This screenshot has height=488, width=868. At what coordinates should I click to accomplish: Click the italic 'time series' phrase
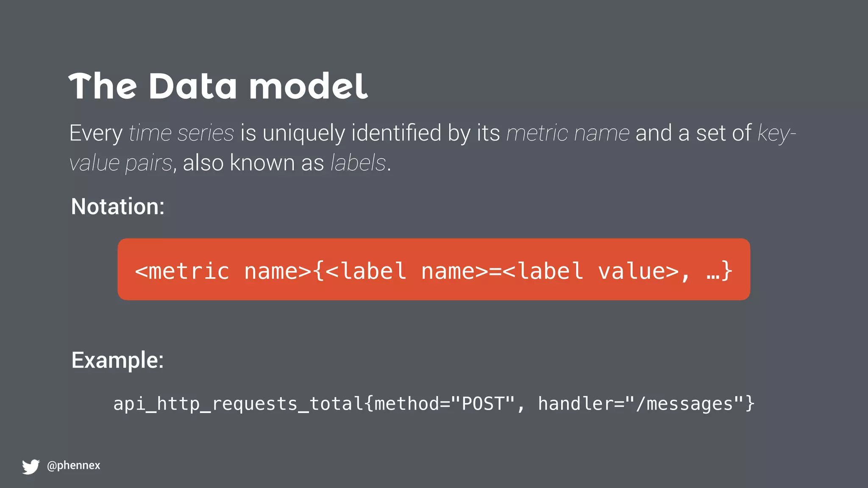(181, 133)
